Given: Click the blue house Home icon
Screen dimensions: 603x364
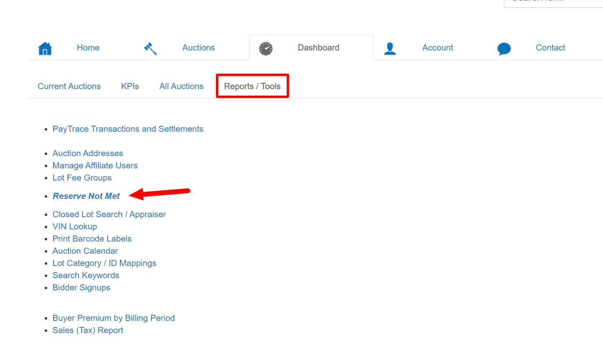Looking at the screenshot, I should pos(45,48).
